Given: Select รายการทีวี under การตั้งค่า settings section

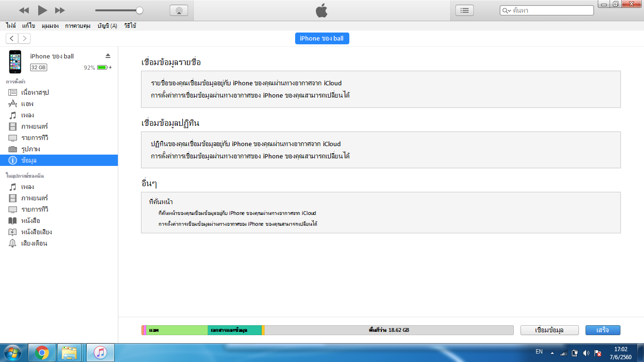Looking at the screenshot, I should click(x=59, y=138).
